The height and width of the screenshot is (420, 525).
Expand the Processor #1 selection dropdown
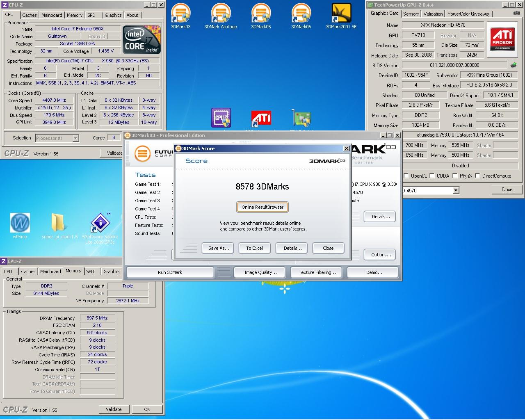click(x=75, y=138)
